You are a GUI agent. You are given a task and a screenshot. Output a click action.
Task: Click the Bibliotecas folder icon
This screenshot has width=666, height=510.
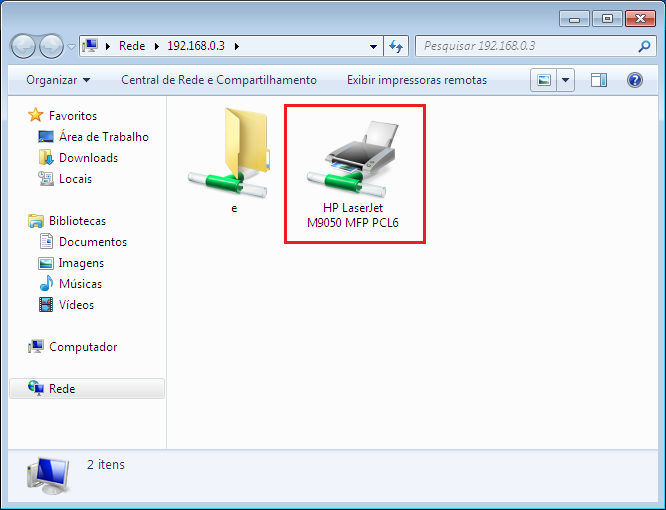click(36, 220)
